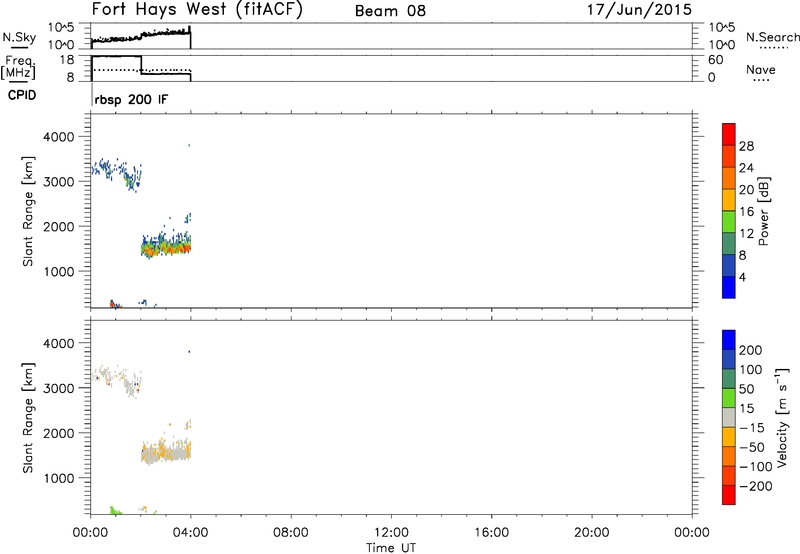Image resolution: width=800 pixels, height=554 pixels.
Task: Click the 'Time UT' axis title
Action: (x=391, y=547)
